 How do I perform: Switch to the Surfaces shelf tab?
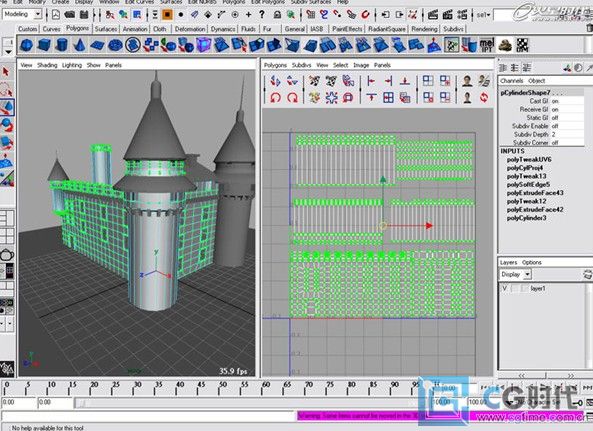(x=106, y=29)
